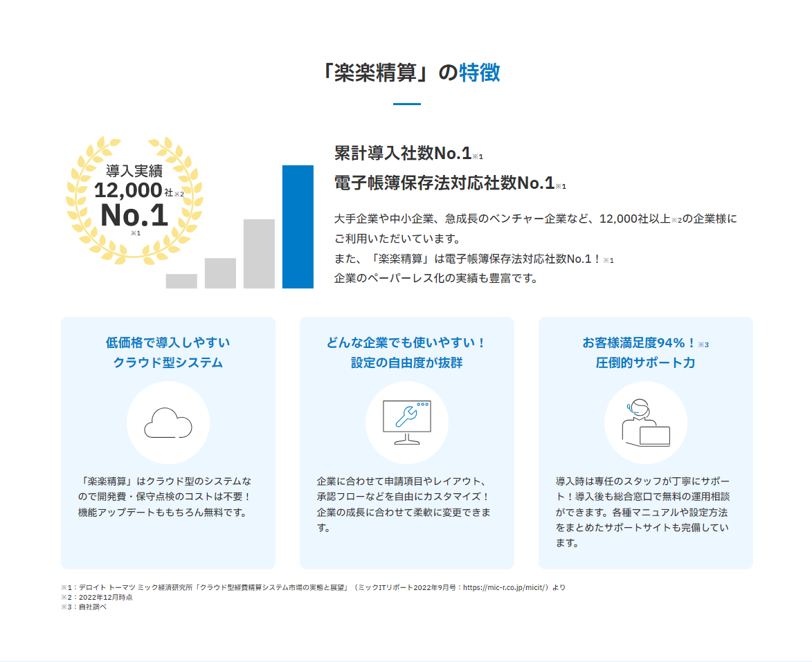Click the cloud icon in the first card
This screenshot has height=662, width=812.
pos(168,422)
